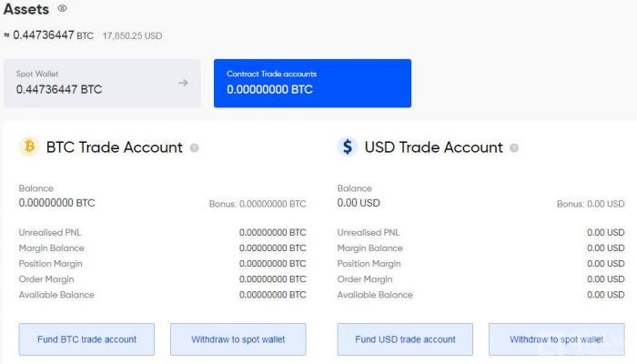This screenshot has height=364, width=637.
Task: Open the info icon next to USD Trade Account
Action: click(514, 147)
